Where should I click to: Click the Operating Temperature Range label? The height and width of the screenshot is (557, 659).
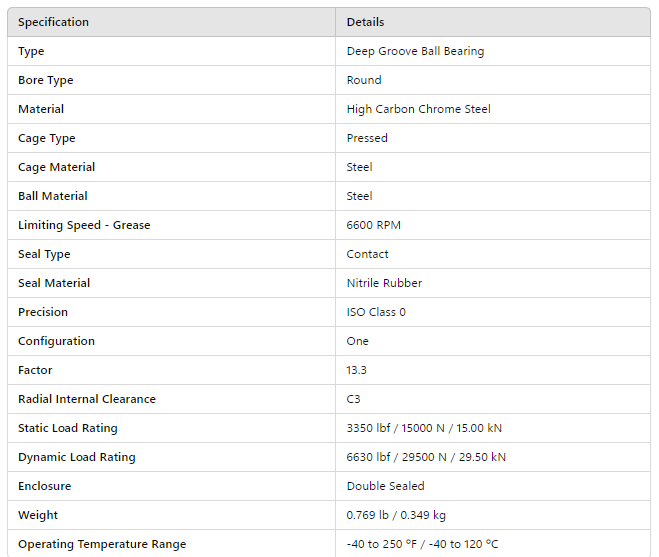point(102,544)
